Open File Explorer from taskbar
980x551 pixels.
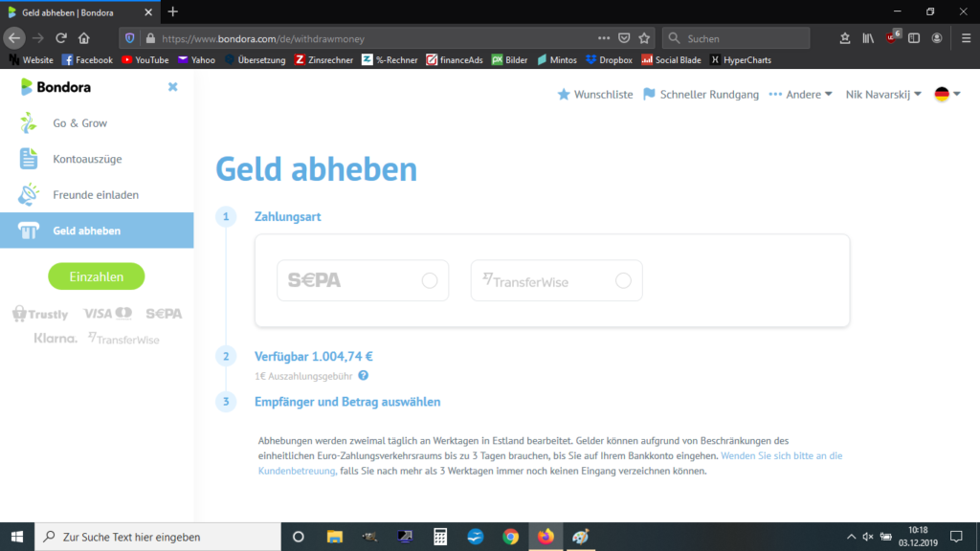334,537
